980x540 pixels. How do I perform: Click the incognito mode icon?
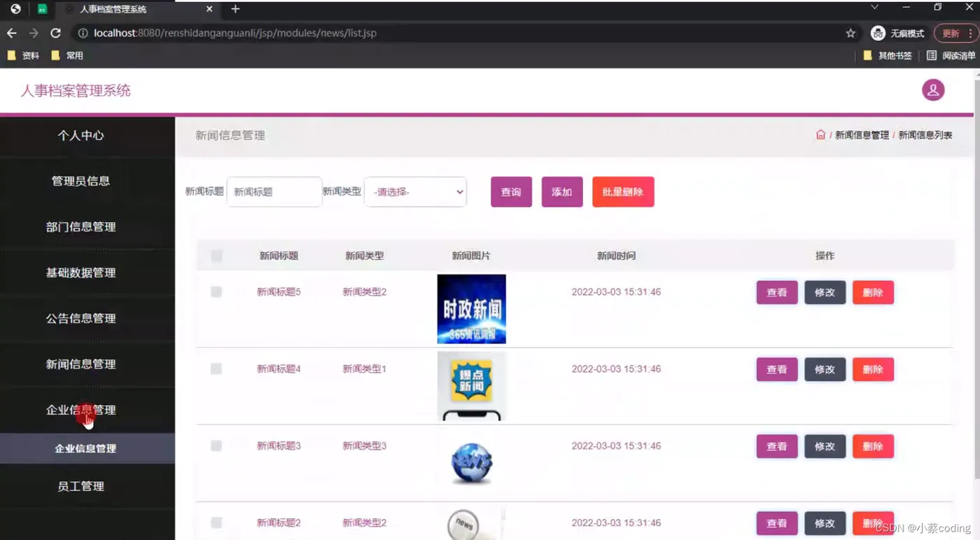tap(878, 33)
